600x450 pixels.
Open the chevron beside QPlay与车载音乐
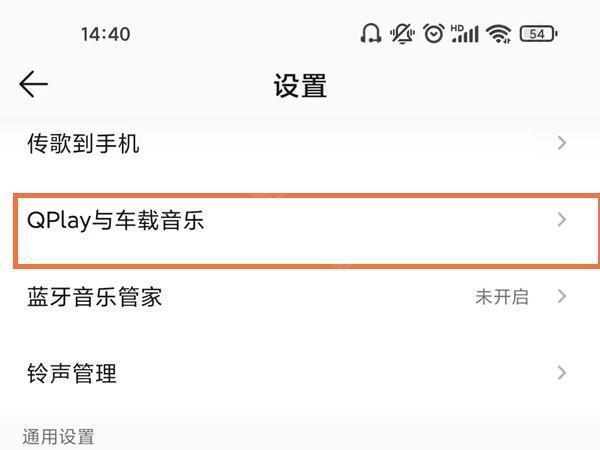tap(562, 220)
